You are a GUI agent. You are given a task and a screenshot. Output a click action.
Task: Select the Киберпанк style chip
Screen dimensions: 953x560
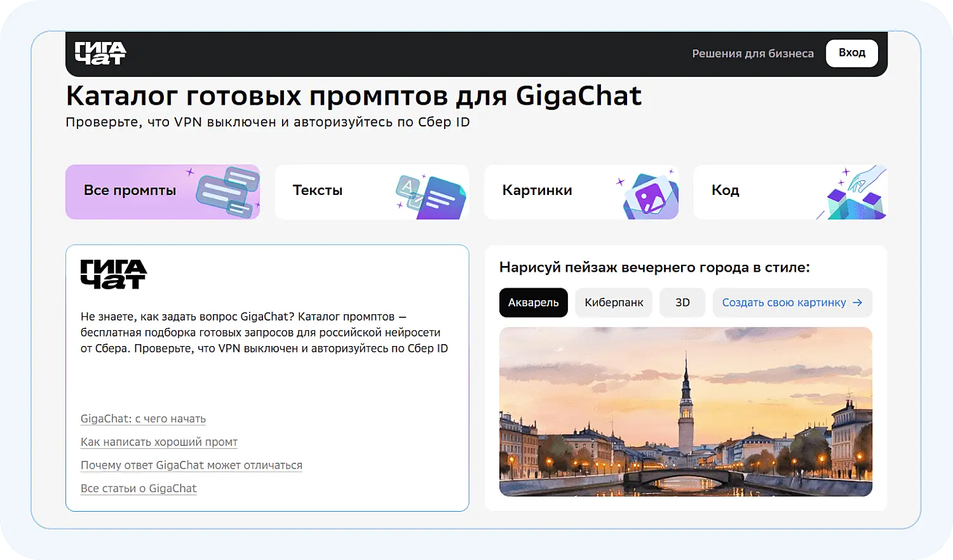tap(613, 303)
